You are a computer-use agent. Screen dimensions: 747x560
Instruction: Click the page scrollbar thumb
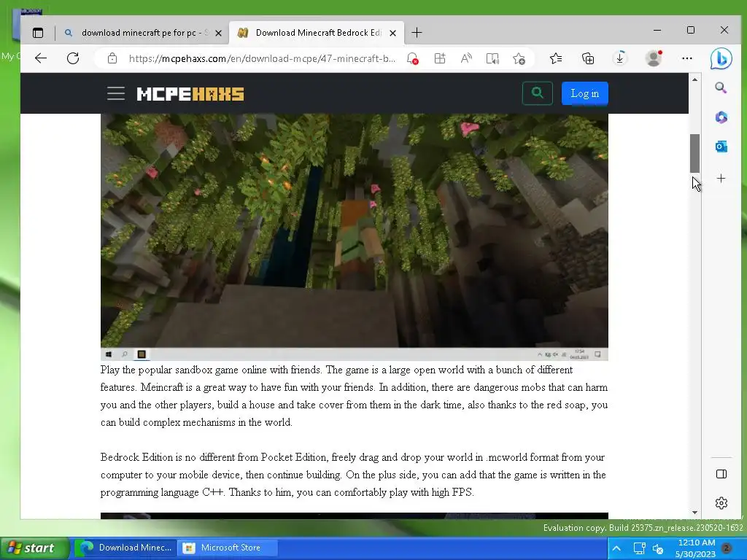point(694,153)
